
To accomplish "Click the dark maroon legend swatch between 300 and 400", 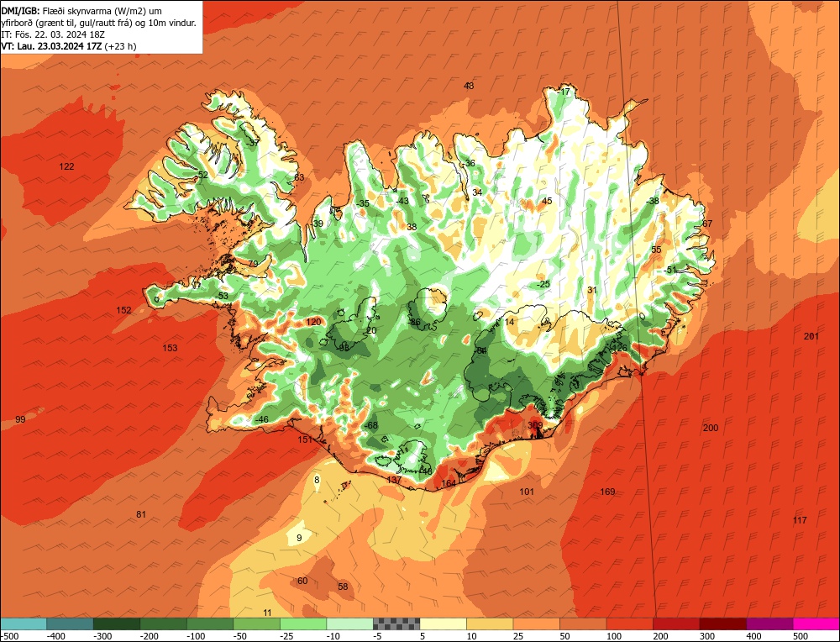I will [x=722, y=624].
